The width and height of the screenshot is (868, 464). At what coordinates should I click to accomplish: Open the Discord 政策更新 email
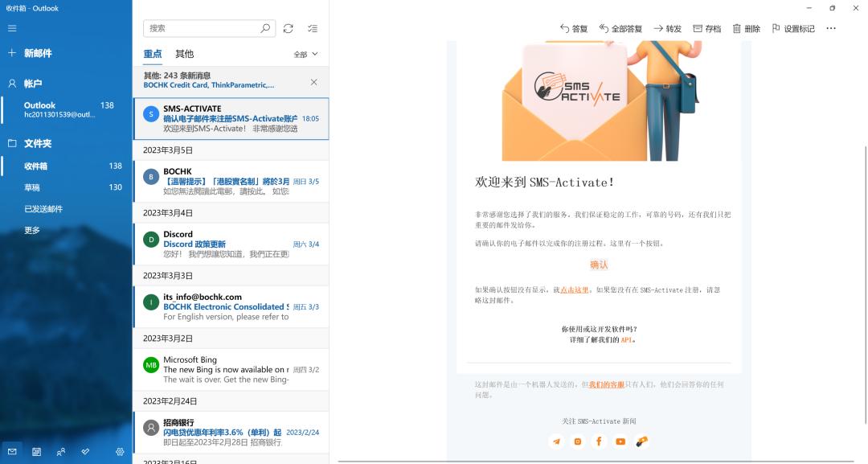(231, 244)
